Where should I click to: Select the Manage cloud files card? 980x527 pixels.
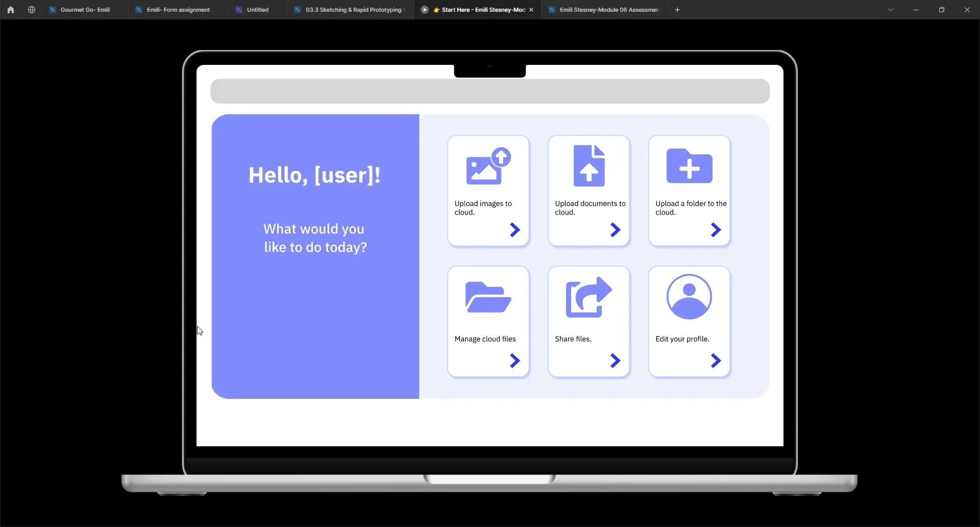[x=488, y=322]
